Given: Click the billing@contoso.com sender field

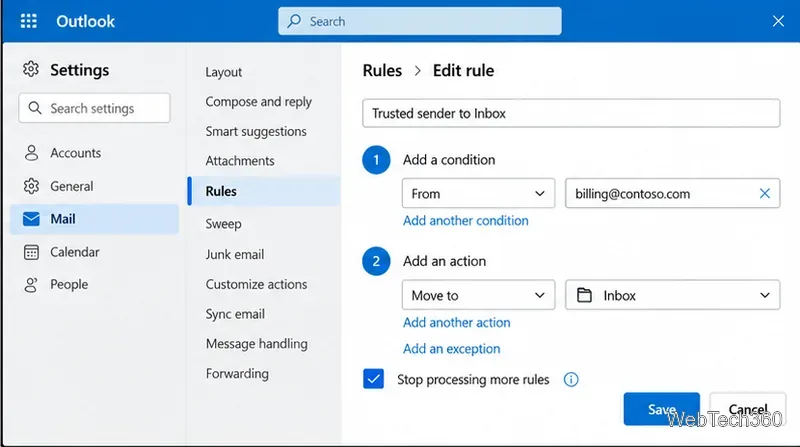Looking at the screenshot, I should click(672, 193).
